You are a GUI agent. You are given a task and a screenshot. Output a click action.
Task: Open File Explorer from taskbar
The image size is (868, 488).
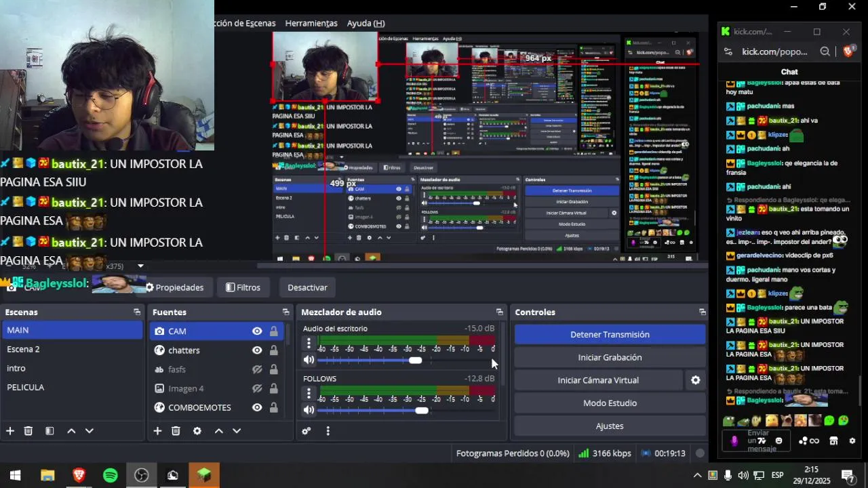(x=47, y=476)
